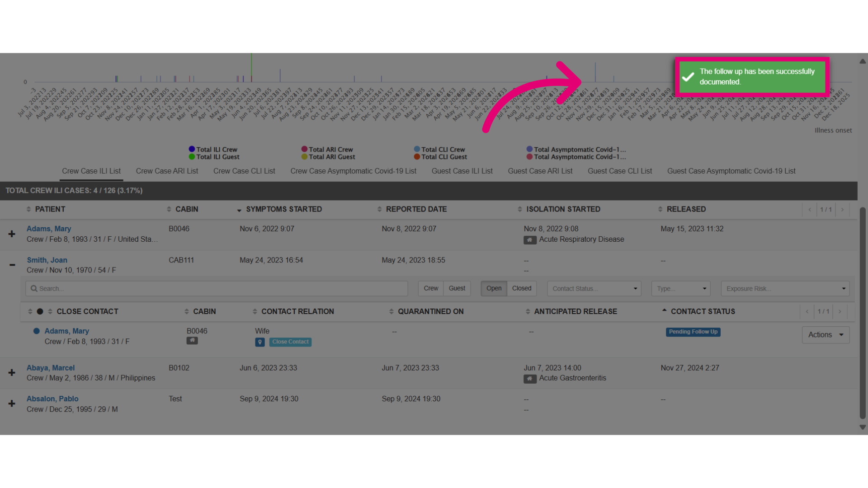Expand the Adams, Mary patient row
The image size is (868, 488).
click(12, 234)
